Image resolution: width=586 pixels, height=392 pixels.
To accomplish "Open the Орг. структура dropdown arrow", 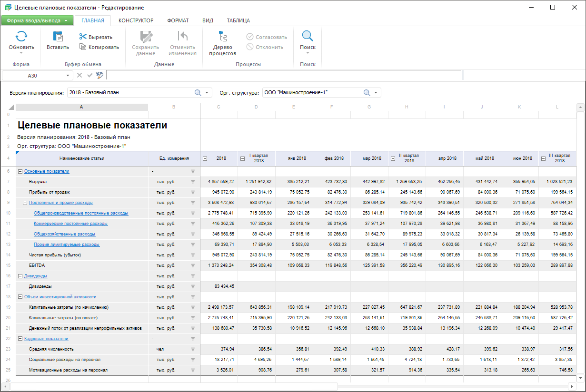I will pos(376,93).
